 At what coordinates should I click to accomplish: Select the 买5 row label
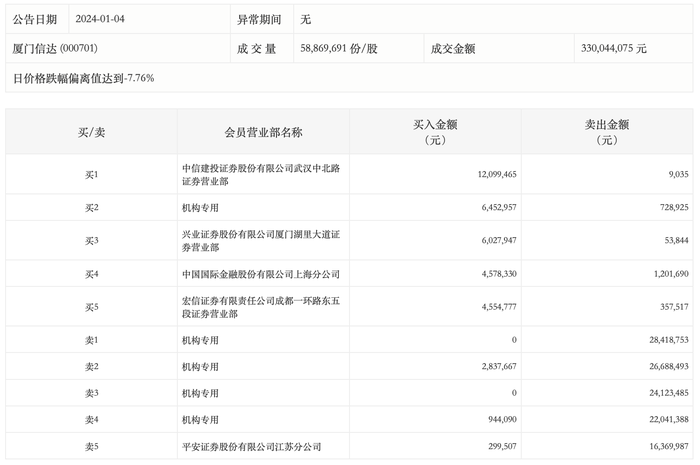[91, 307]
